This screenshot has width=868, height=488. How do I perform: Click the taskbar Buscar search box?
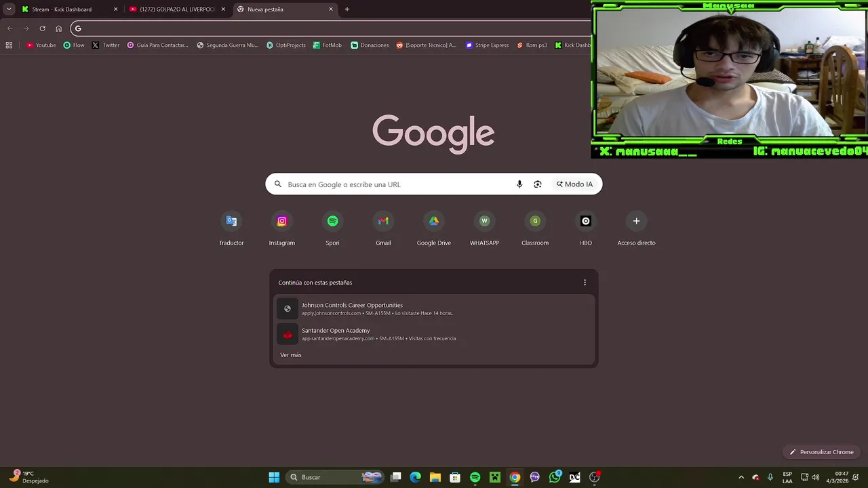(x=335, y=477)
